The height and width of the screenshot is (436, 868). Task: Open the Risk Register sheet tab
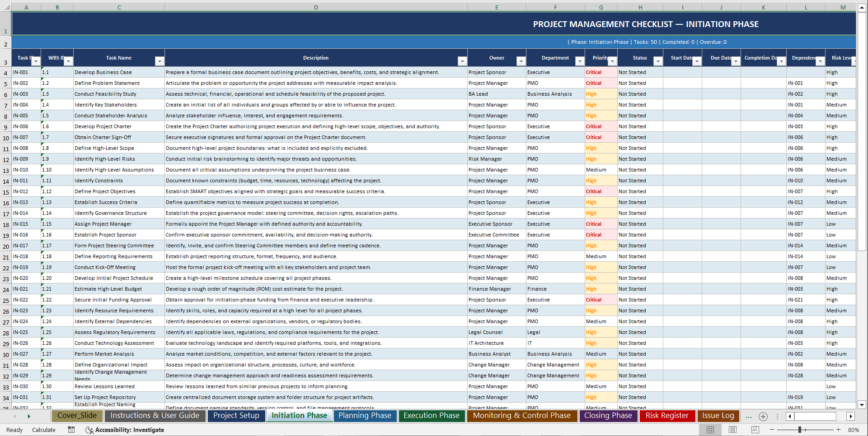coord(667,416)
